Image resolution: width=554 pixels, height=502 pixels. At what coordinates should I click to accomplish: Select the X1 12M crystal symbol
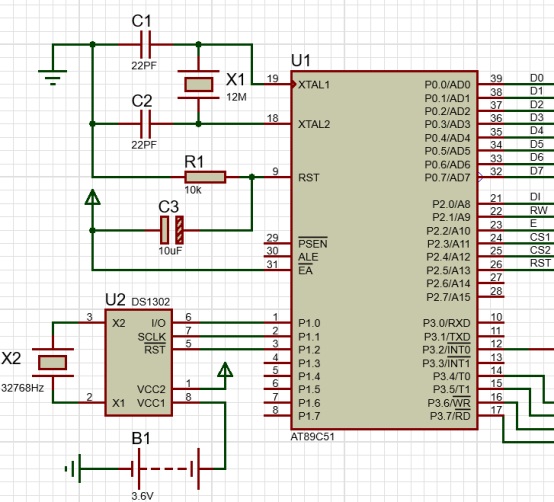pos(199,84)
